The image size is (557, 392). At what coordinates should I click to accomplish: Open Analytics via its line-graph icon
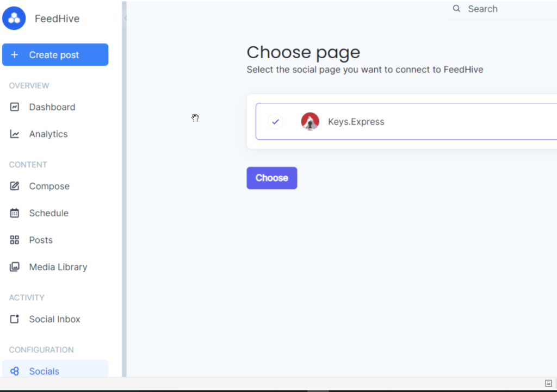coord(15,134)
